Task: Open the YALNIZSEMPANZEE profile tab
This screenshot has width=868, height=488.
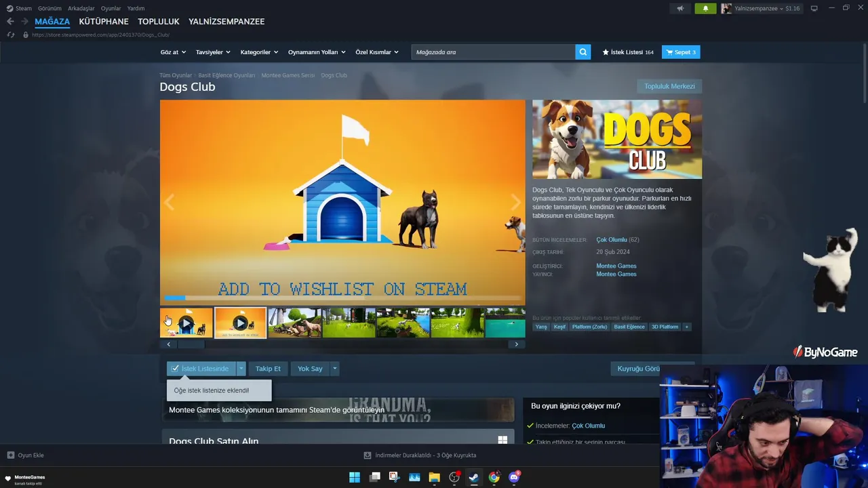Action: point(226,22)
